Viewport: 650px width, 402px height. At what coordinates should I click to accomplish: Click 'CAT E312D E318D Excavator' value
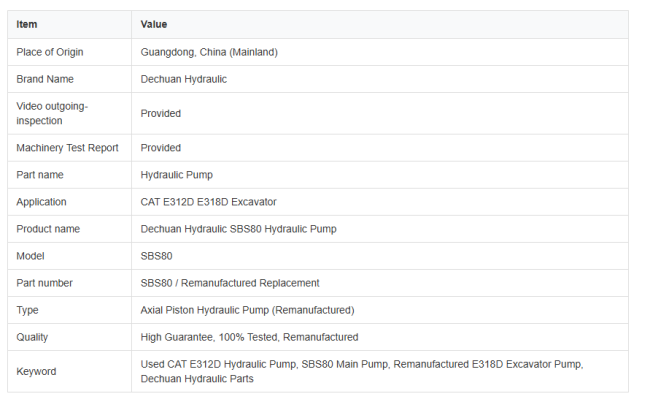pos(209,202)
